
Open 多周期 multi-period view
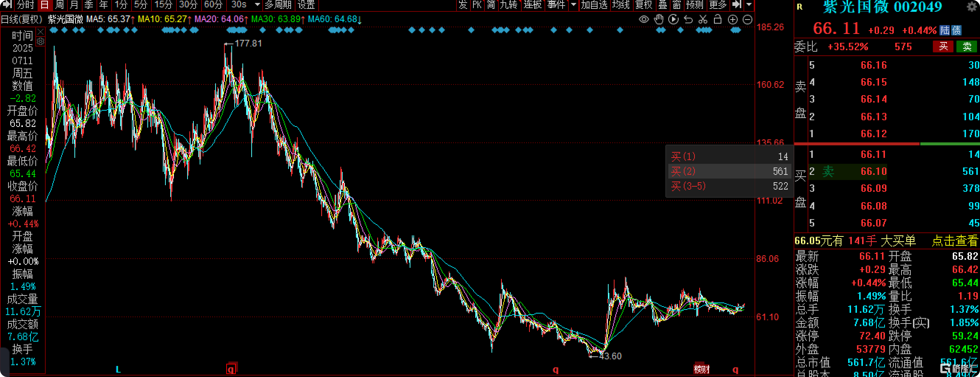point(278,5)
